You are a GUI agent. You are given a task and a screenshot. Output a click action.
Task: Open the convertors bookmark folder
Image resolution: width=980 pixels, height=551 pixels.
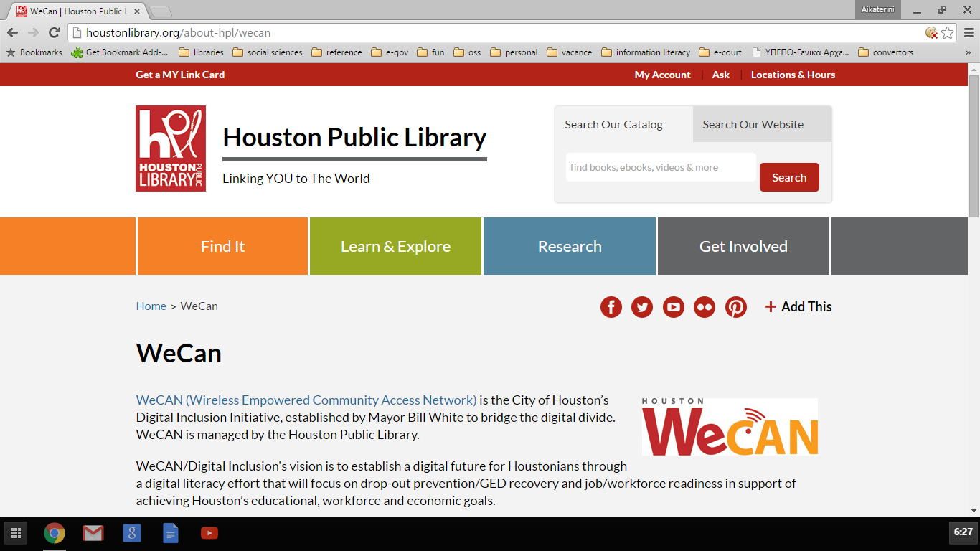(886, 52)
